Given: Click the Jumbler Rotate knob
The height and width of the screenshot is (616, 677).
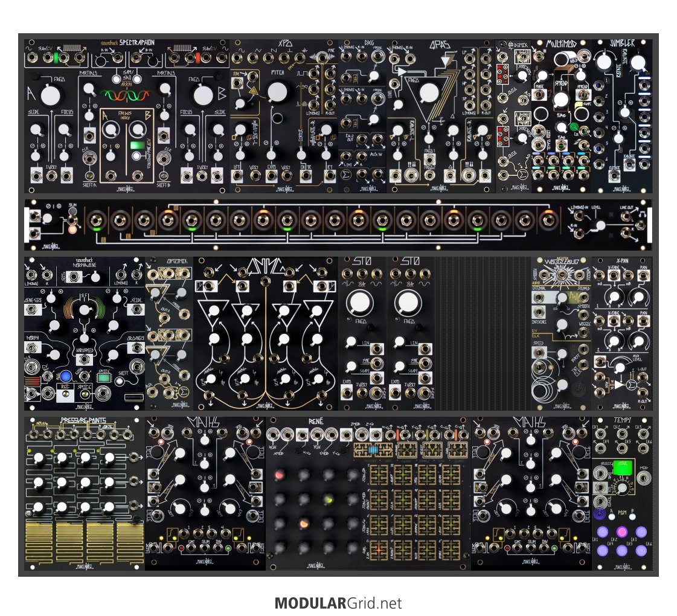Looking at the screenshot, I should [x=603, y=61].
